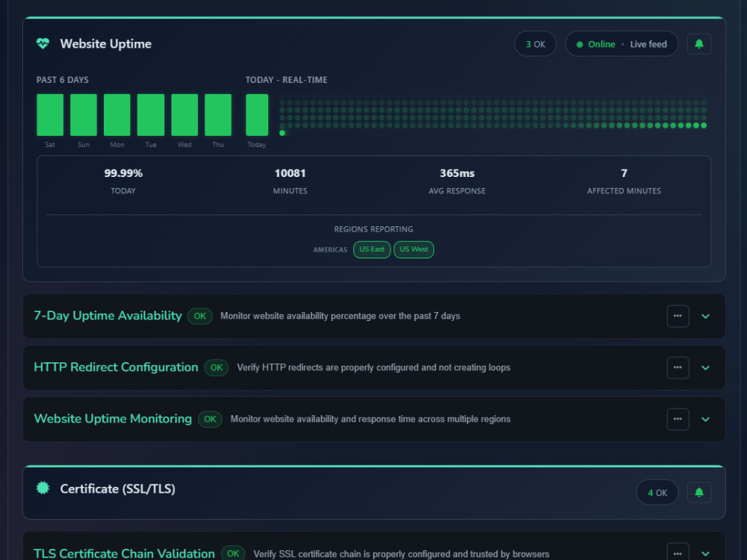This screenshot has height=560, width=747.
Task: Click the 365ms average response value
Action: coord(457,173)
